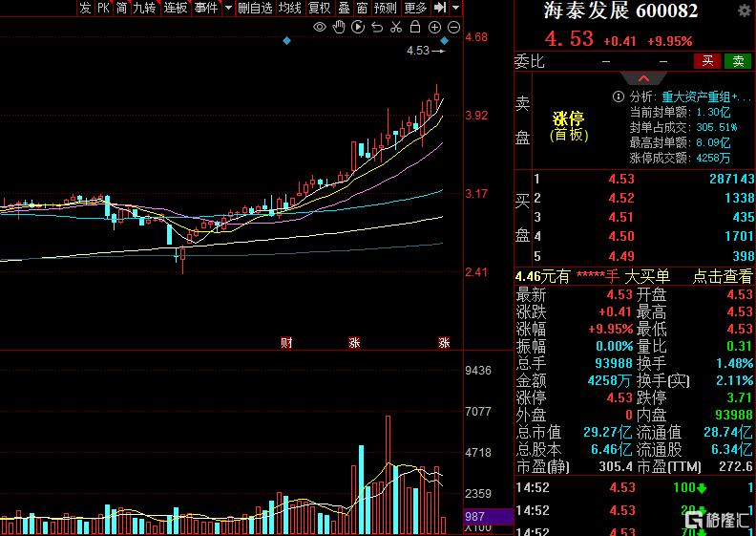Viewport: 756px width, 536px height.
Task: Click the right blue diamond marker
Action: (x=444, y=41)
